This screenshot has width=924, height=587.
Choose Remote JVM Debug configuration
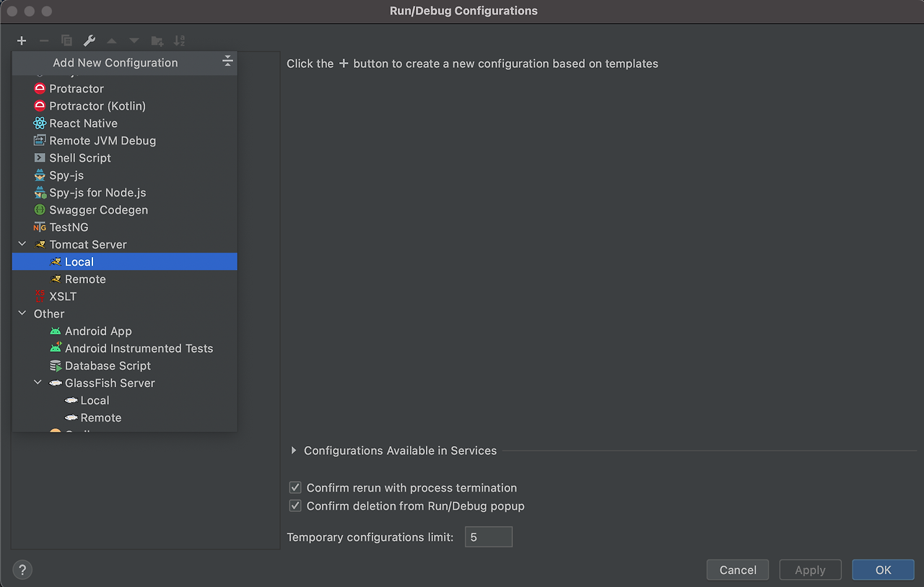coord(125,140)
